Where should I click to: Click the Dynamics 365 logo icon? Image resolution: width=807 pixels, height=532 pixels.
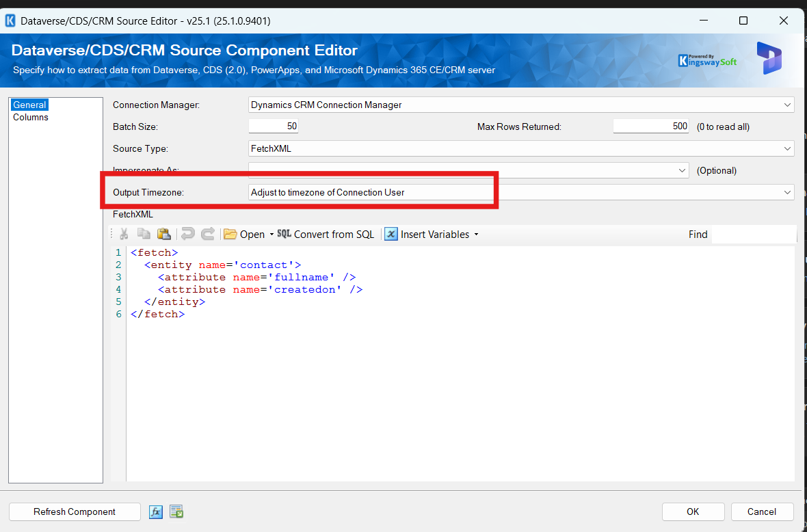point(769,57)
